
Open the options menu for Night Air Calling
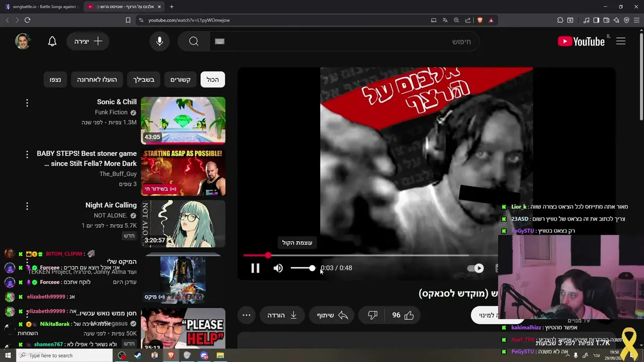[x=27, y=206]
